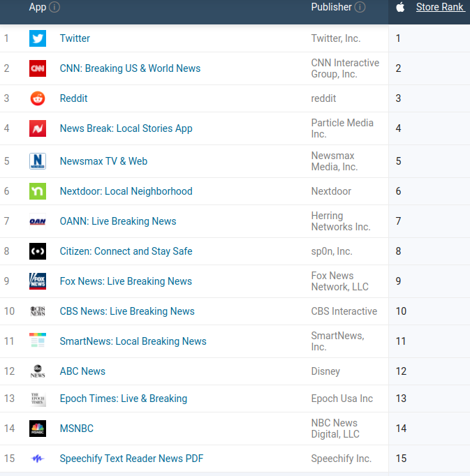
Task: Open OANN: Live Breaking News link
Action: tap(118, 221)
